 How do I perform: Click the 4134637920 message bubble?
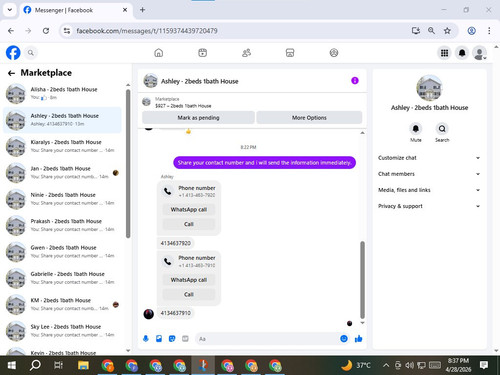(176, 243)
